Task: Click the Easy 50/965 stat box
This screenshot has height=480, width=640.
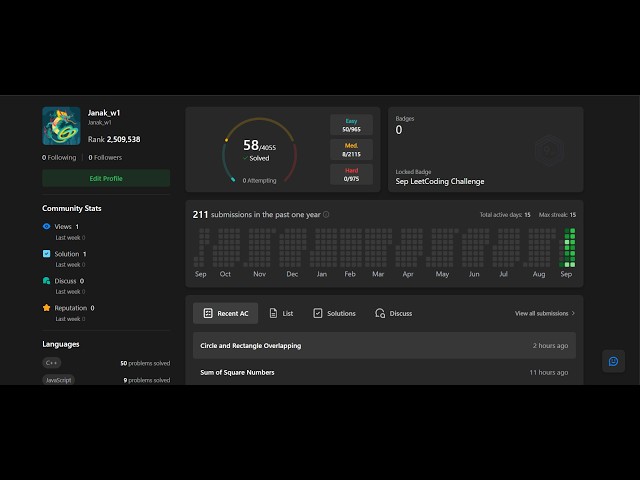Action: (351, 125)
